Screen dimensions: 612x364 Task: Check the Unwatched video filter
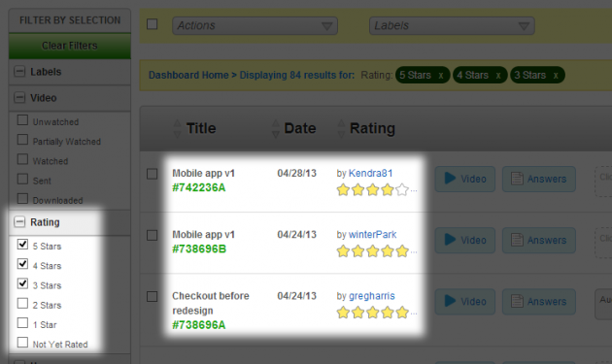pyautogui.click(x=22, y=120)
